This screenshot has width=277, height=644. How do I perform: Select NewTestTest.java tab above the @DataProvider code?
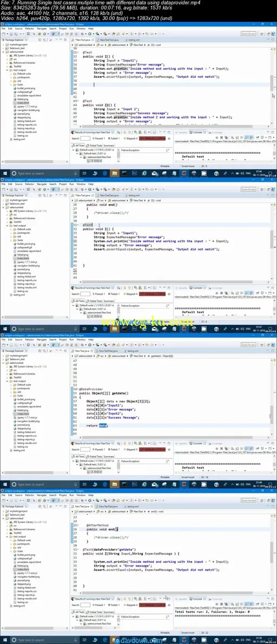[x=108, y=351]
